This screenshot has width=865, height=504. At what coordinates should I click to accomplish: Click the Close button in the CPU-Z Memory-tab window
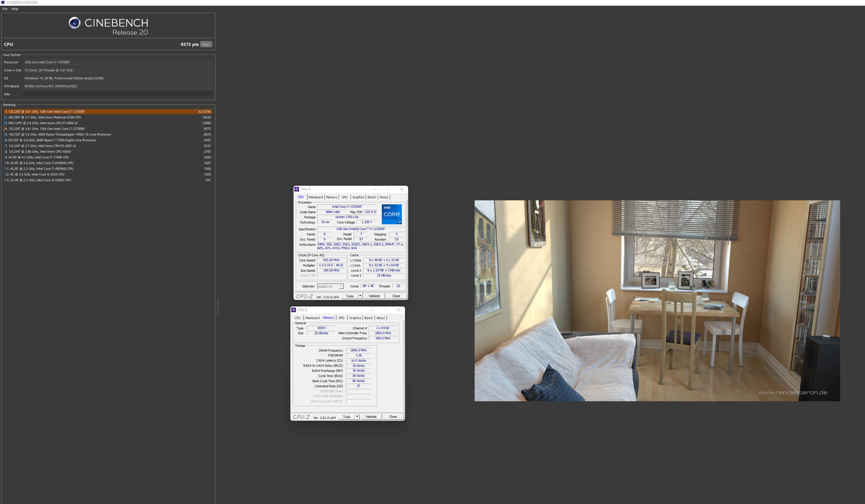point(393,417)
